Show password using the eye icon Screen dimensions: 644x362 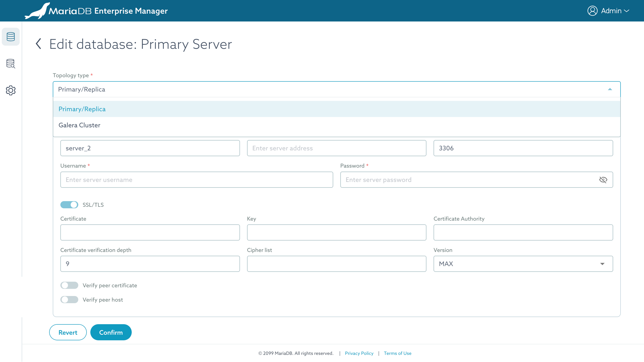click(603, 180)
